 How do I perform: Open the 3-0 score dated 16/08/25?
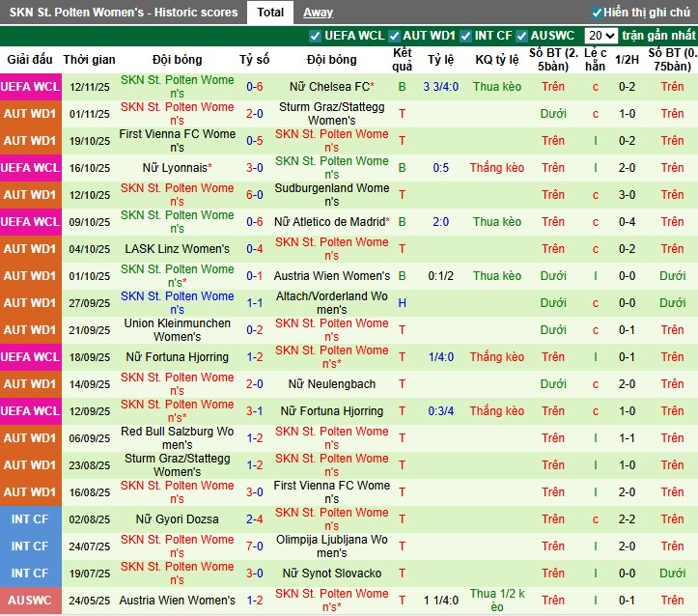(255, 492)
